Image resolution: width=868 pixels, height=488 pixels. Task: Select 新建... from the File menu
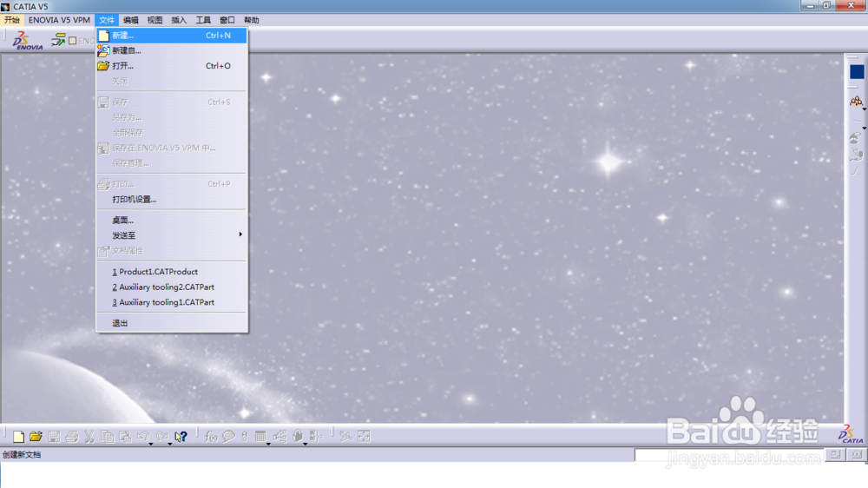(x=172, y=35)
